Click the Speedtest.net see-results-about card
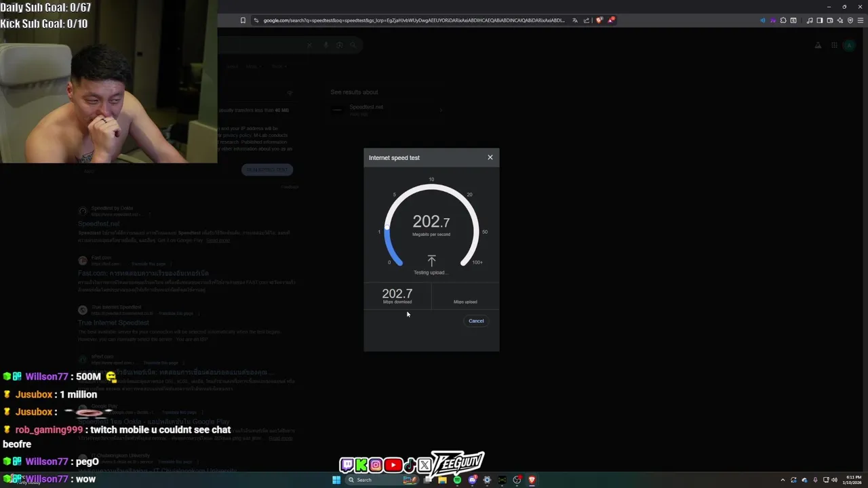868x488 pixels. click(388, 110)
